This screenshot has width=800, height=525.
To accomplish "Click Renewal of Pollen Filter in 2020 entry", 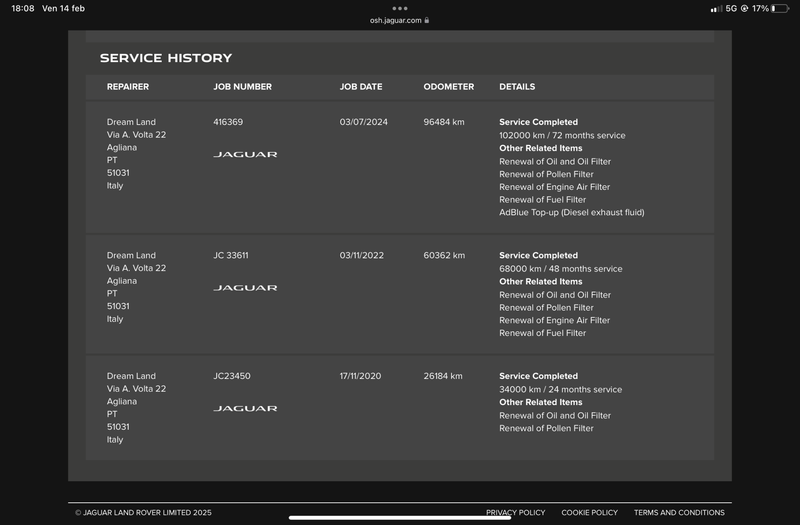I will (x=546, y=429).
